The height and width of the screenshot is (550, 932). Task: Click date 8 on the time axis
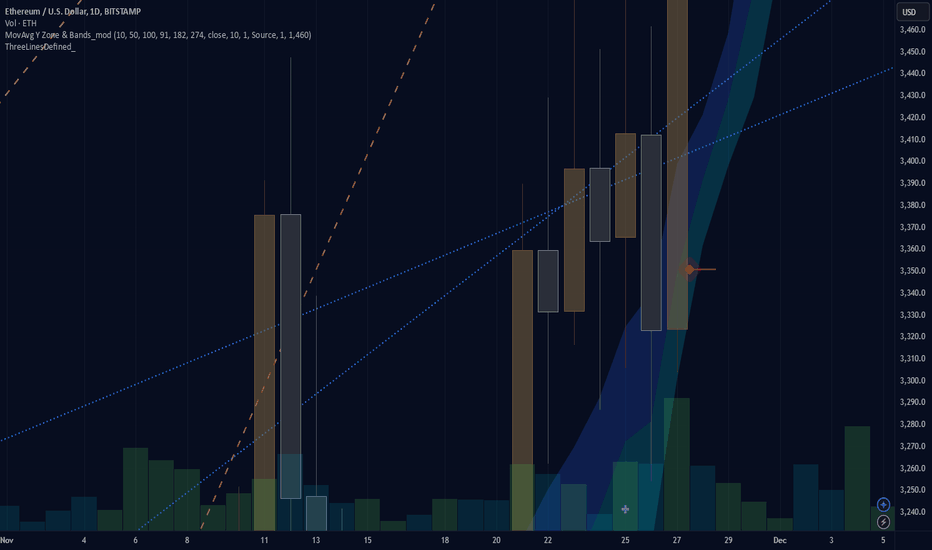point(187,540)
